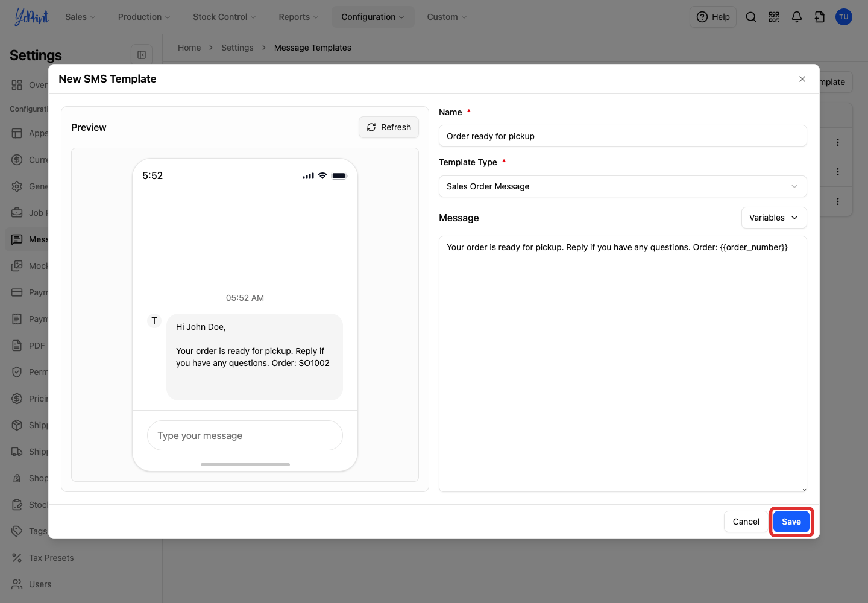Click into the Message text area
This screenshot has height=603, width=868.
tap(623, 364)
